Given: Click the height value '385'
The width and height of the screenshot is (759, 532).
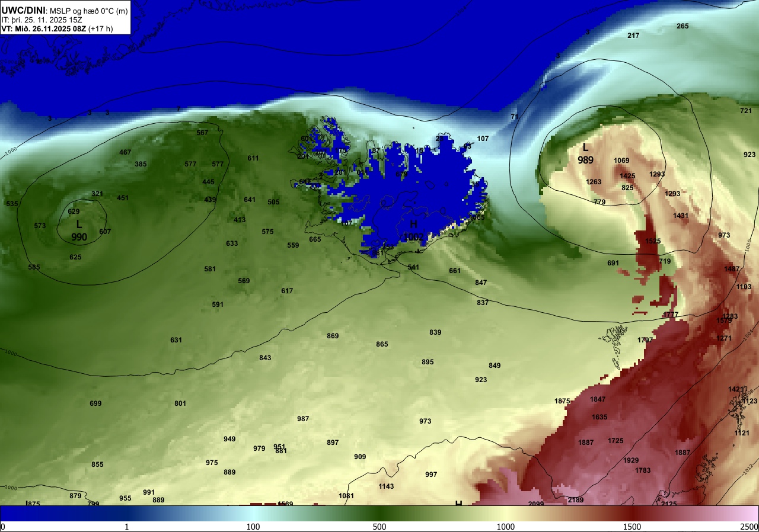Looking at the screenshot, I should pos(141,164).
